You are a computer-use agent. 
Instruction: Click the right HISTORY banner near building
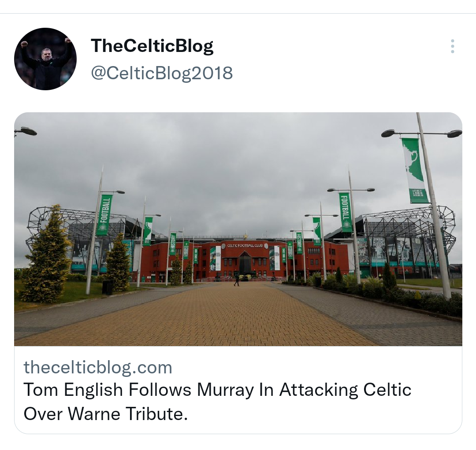pyautogui.click(x=299, y=243)
